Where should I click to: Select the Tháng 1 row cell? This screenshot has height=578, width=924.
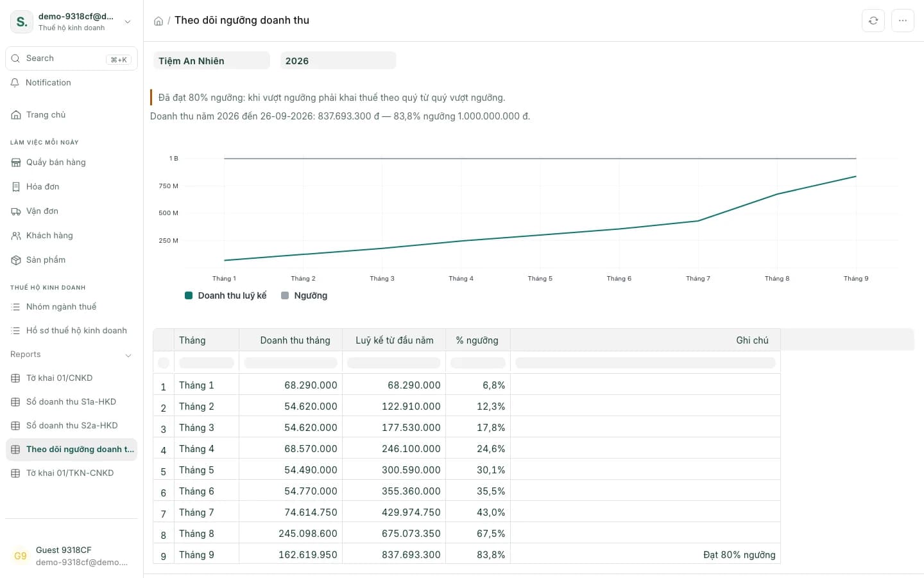(206, 385)
